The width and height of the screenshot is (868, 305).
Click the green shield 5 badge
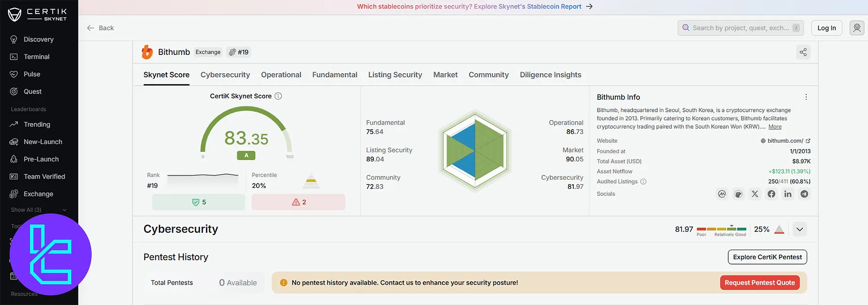pos(199,202)
